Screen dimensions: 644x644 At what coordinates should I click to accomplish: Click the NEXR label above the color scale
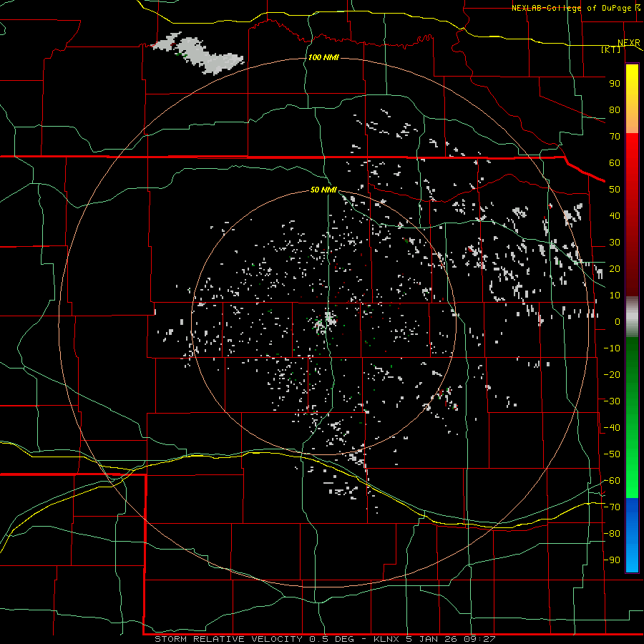coord(629,43)
